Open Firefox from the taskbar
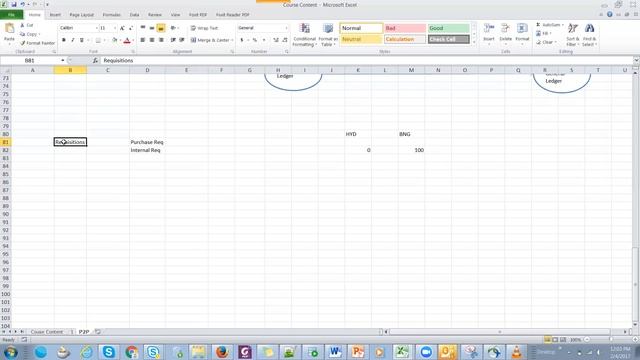This screenshot has width=640, height=360. pyautogui.click(x=222, y=352)
